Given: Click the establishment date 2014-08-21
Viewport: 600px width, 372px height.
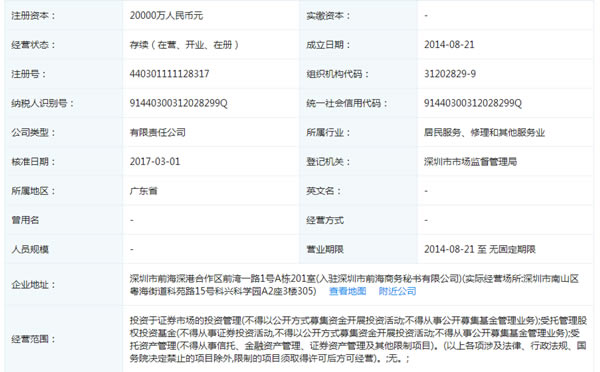Looking at the screenshot, I should coord(449,45).
